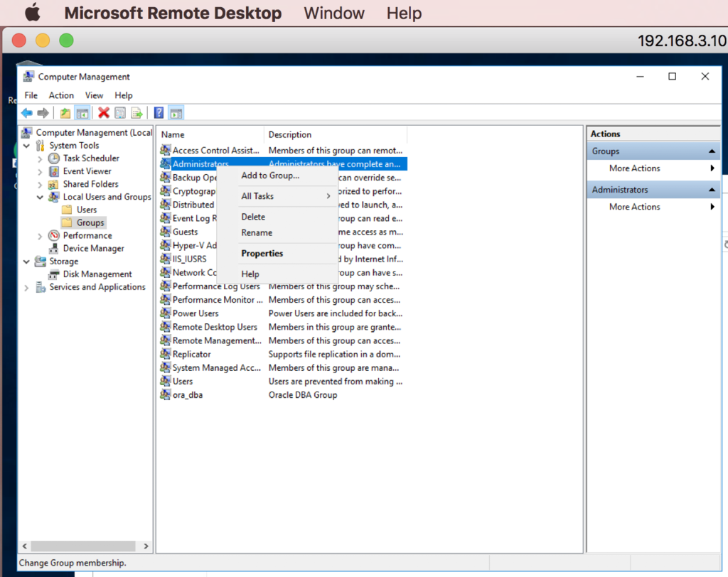Click the System Tools icon
The image size is (728, 577).
tap(41, 145)
